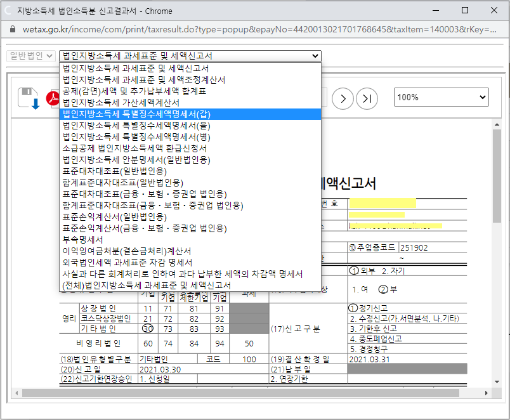
Task: Close the Chrome popup window
Action: (494, 11)
